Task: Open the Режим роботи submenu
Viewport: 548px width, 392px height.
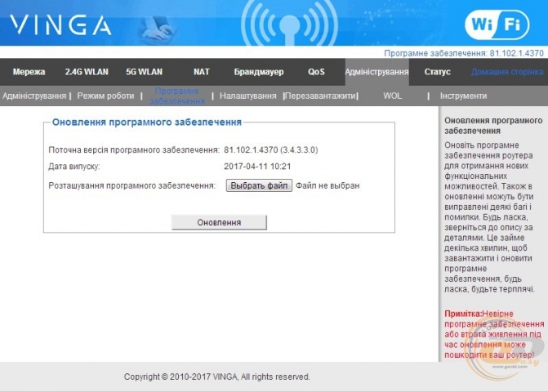Action: 105,96
